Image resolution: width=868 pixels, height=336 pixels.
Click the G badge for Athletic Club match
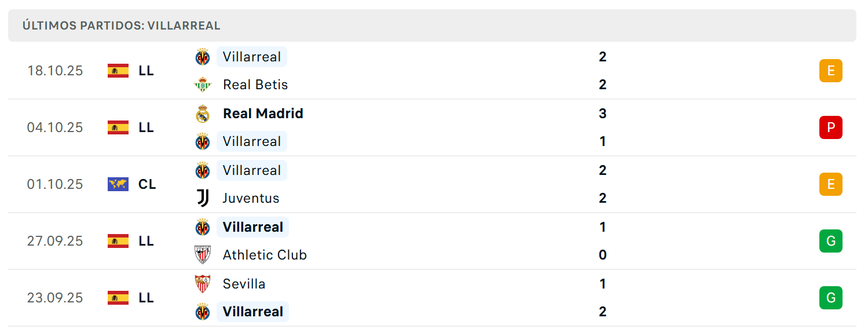[831, 241]
